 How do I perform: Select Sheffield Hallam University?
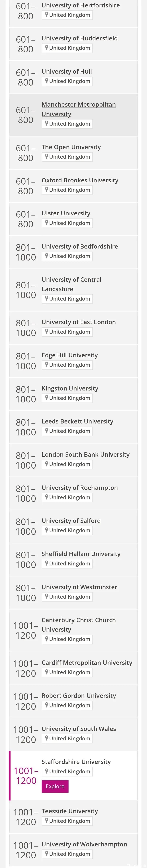(x=81, y=554)
